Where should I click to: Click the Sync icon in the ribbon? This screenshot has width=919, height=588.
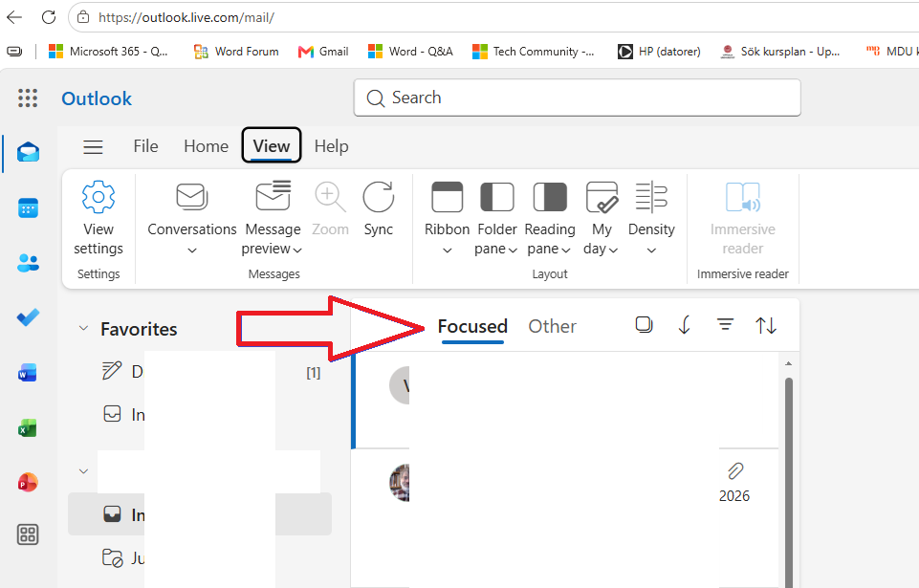378,209
